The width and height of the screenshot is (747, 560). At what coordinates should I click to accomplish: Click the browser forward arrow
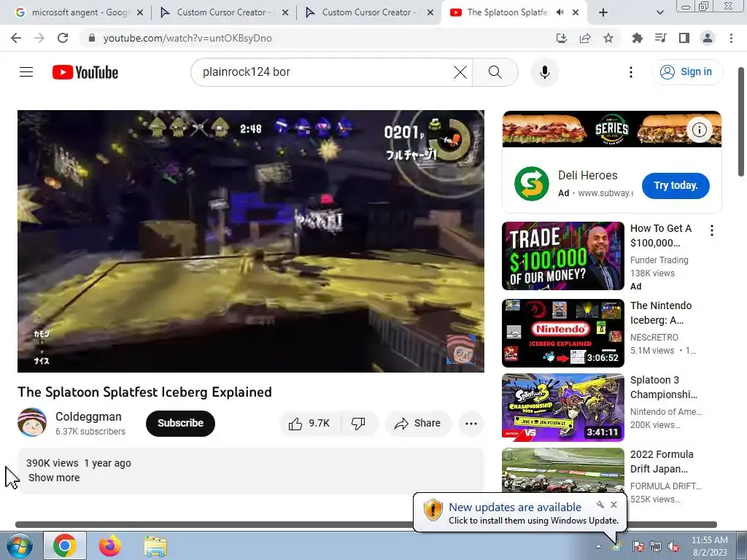(x=39, y=38)
